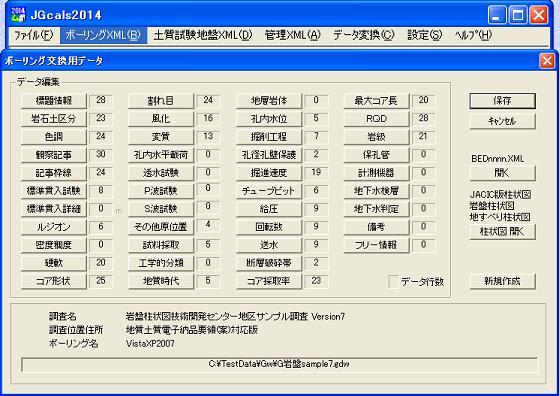This screenshot has width=560, height=396.
Task: Click the 掘進速度 button
Action: click(x=269, y=173)
